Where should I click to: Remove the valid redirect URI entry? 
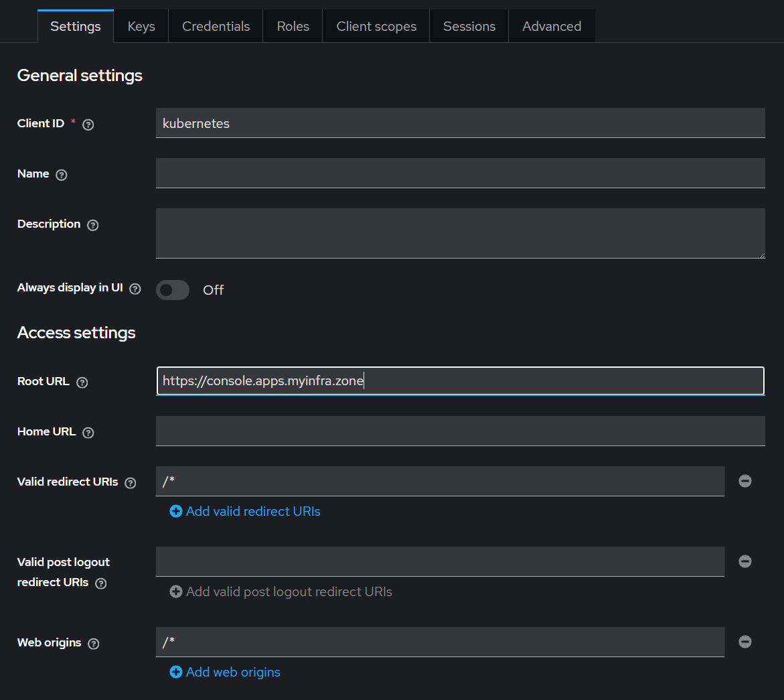pos(744,481)
